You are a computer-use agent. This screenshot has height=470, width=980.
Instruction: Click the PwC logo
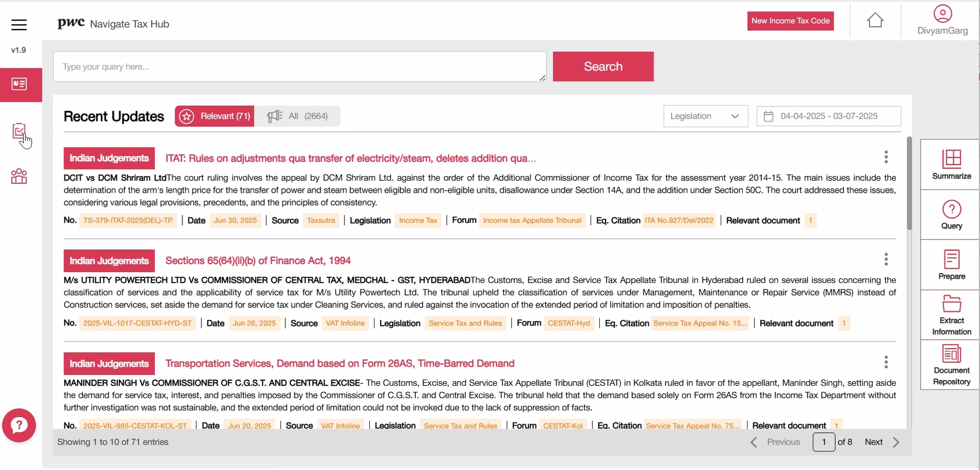tap(71, 23)
